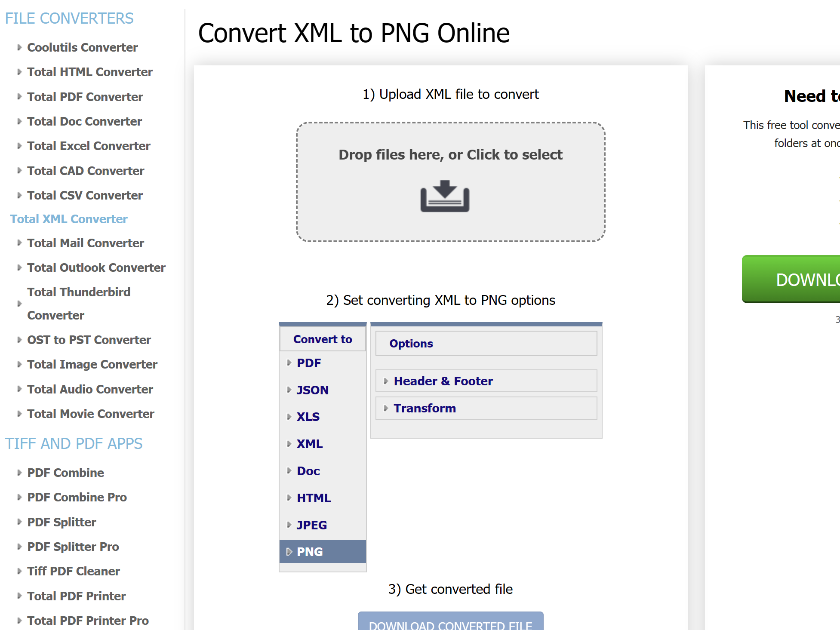Click the arrow bullet beside Total PDF Printer Pro
Viewport: 840px width, 630px height.
click(19, 621)
